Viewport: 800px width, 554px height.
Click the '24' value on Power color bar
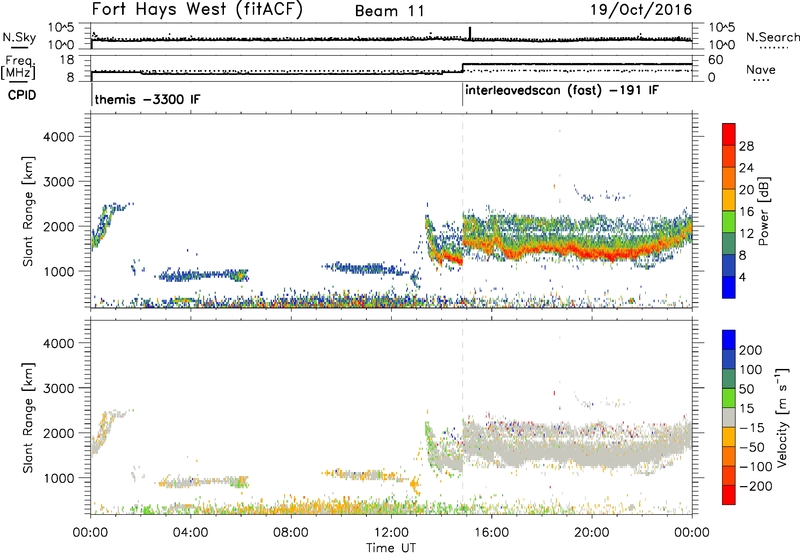click(x=746, y=168)
